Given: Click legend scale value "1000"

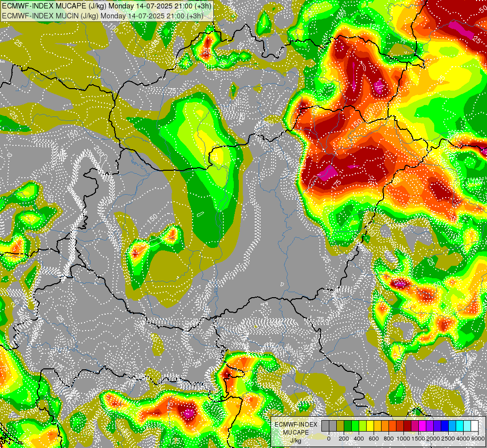Looking at the screenshot, I should tap(403, 439).
